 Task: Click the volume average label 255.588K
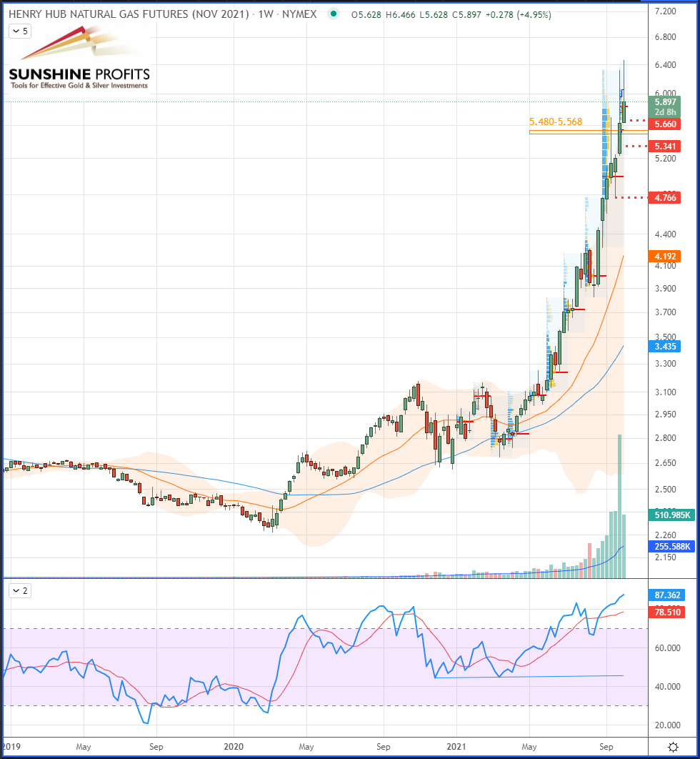672,547
